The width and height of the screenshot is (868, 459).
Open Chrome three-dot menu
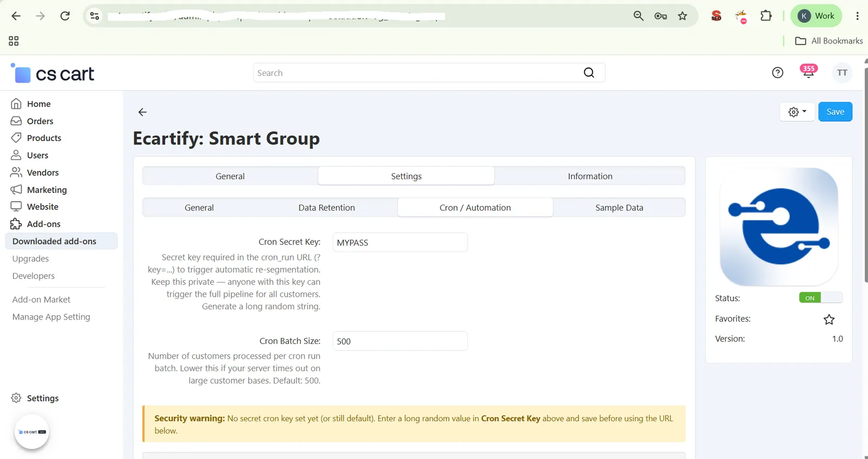coord(857,16)
